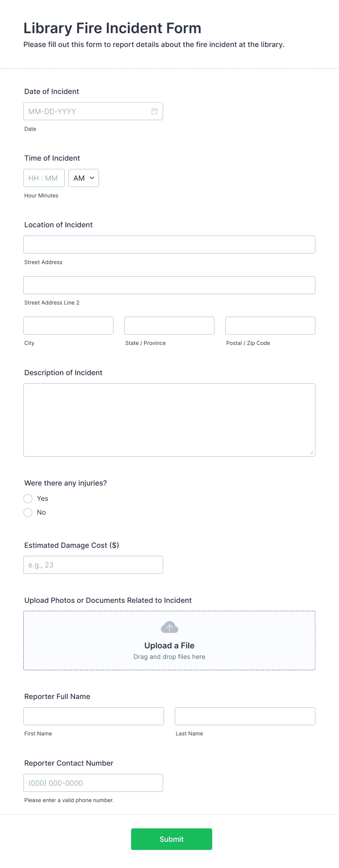Click the reporter Last Name field
The height and width of the screenshot is (868, 339).
245,716
